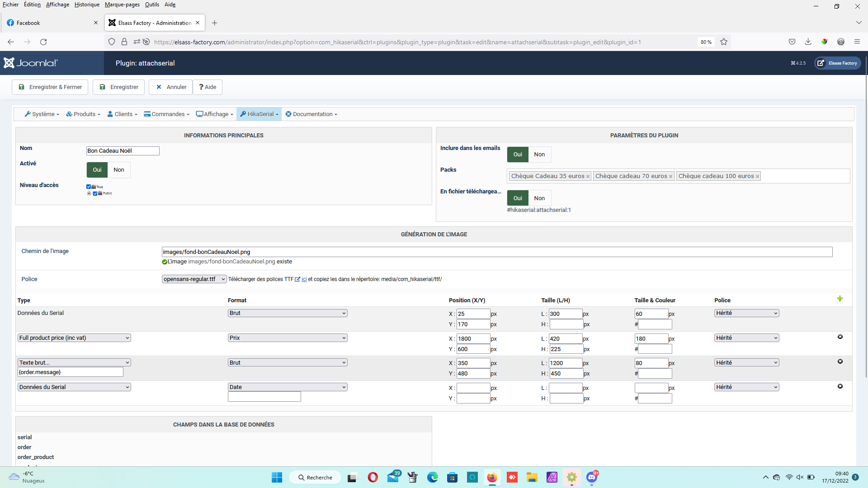Click the Firefox bookmark star icon

pos(724,42)
